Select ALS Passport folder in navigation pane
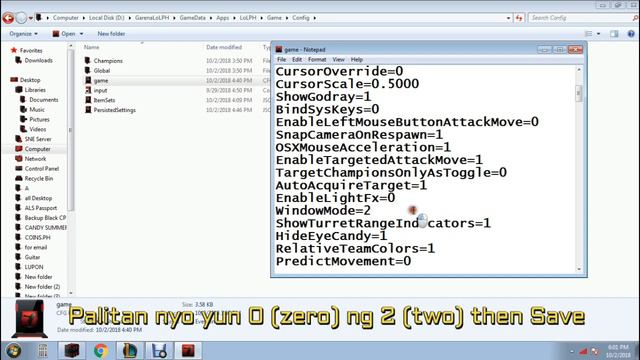Viewport: 640px width, 360px height. pyautogui.click(x=41, y=208)
